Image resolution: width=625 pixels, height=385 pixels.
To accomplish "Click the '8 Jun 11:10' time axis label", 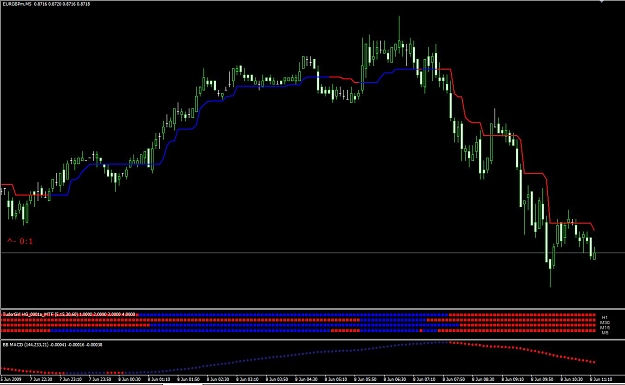I will 601,379.
